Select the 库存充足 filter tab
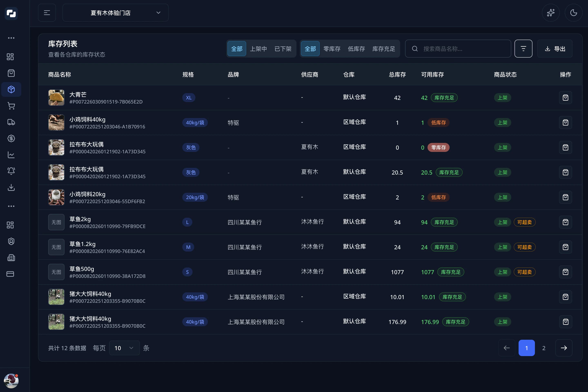588x392 pixels. (383, 49)
